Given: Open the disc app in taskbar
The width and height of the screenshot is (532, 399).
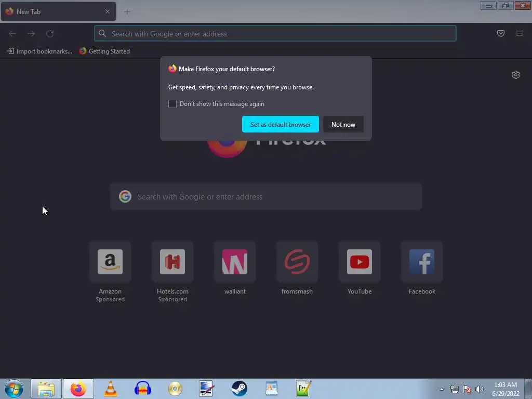Looking at the screenshot, I should [175, 389].
